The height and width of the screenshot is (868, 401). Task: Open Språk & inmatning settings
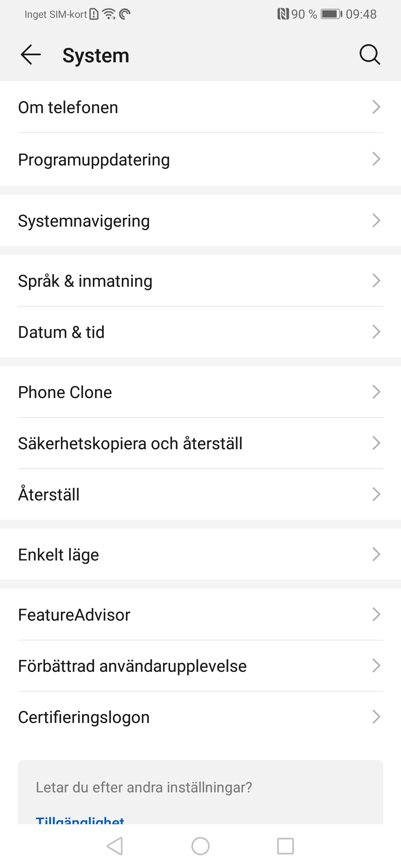point(85,281)
